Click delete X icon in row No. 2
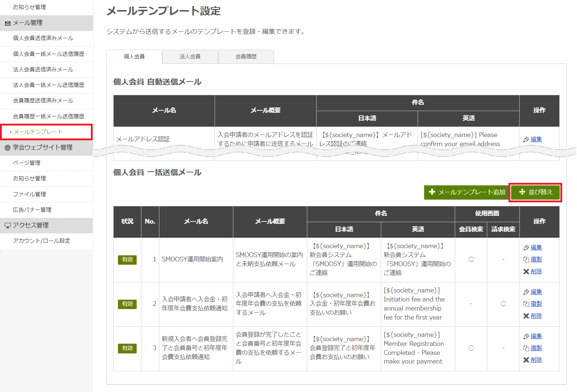 pyautogui.click(x=526, y=316)
